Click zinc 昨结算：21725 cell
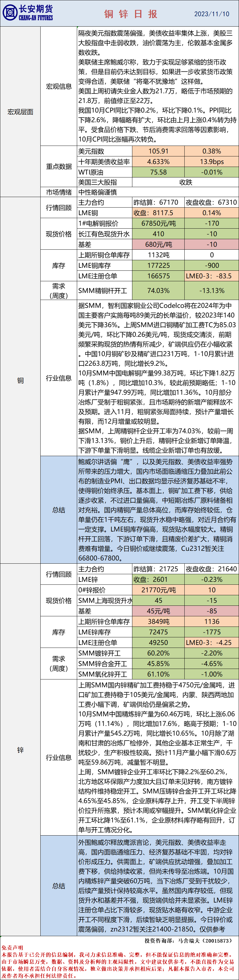The height and width of the screenshot is (980, 239). point(158,569)
